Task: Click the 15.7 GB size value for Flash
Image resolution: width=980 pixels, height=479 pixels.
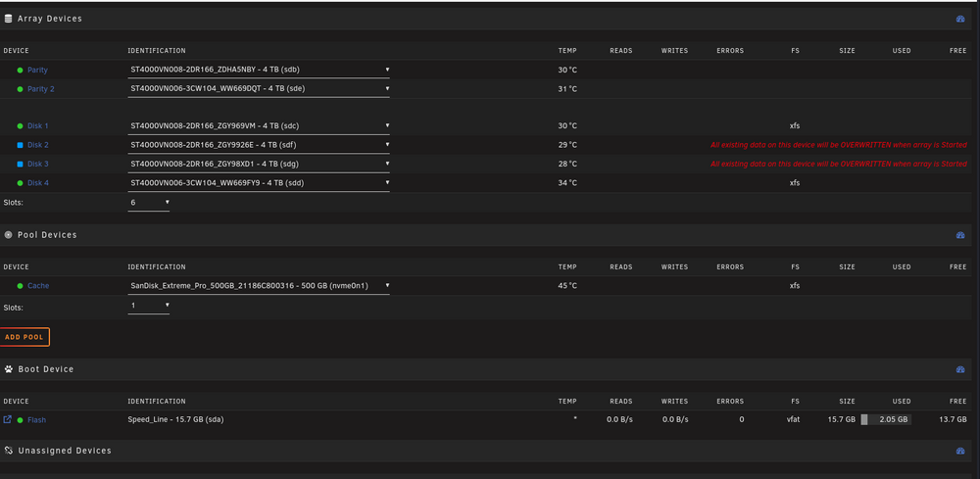Action: pos(841,419)
